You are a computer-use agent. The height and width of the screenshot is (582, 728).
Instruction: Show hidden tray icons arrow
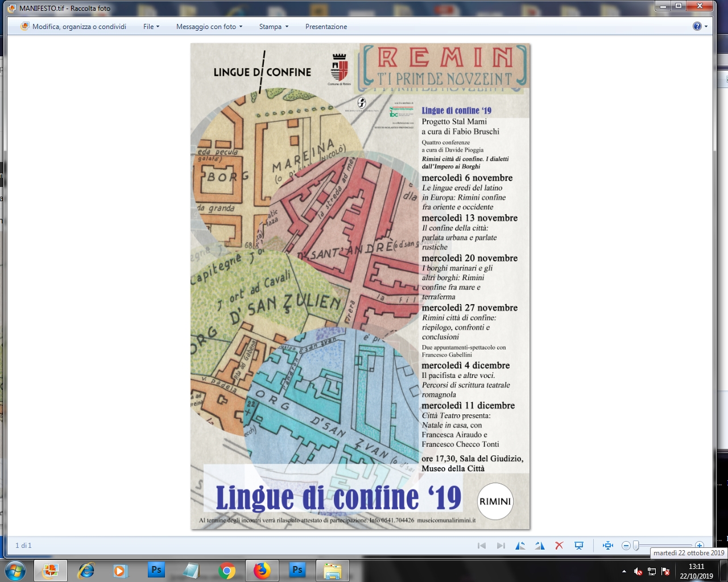[624, 571]
